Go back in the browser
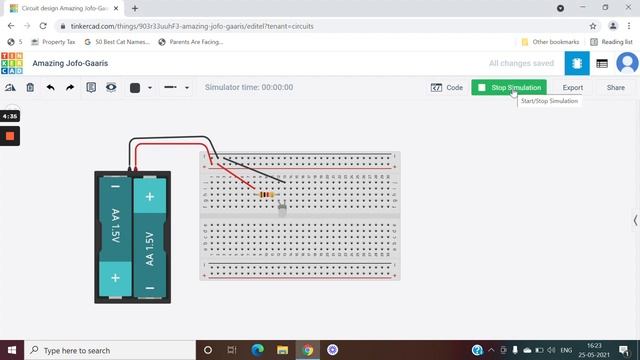This screenshot has height=360, width=640. (11, 26)
